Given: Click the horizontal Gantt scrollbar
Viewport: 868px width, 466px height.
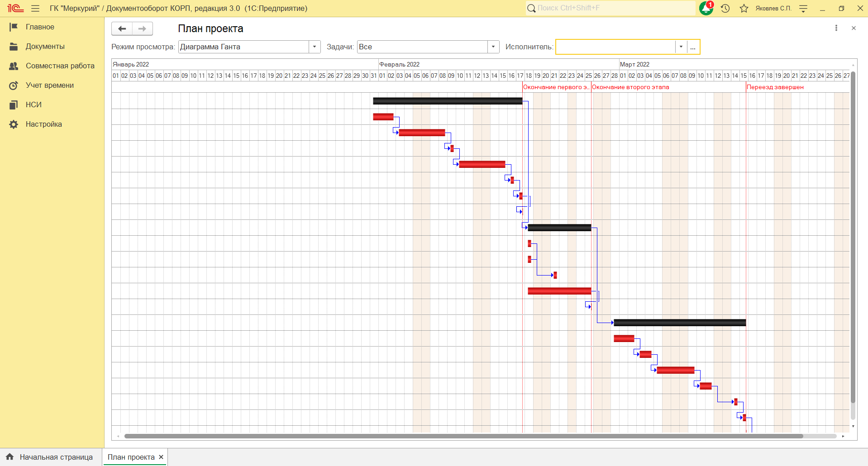Looking at the screenshot, I should 463,436.
